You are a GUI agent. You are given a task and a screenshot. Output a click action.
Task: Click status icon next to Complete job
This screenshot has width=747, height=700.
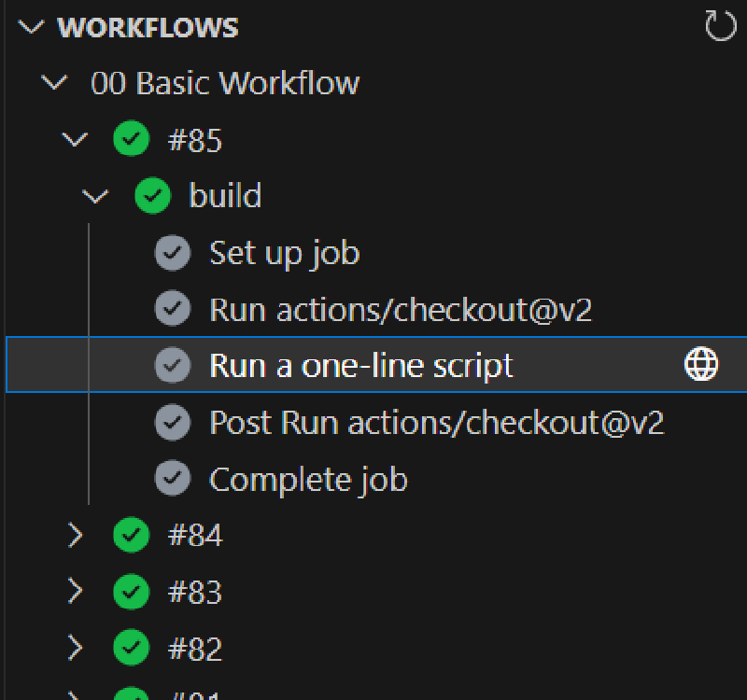coord(172,479)
